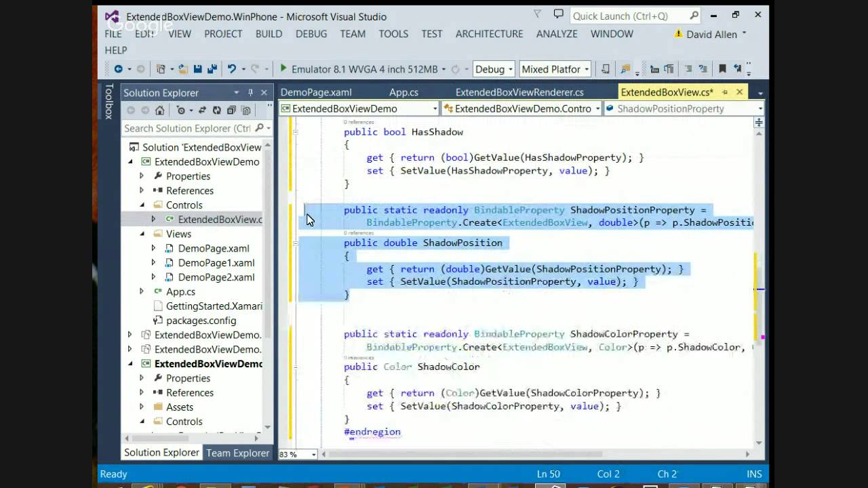Click the feedback speech bubble icon
The height and width of the screenshot is (488, 868).
pyautogui.click(x=558, y=14)
